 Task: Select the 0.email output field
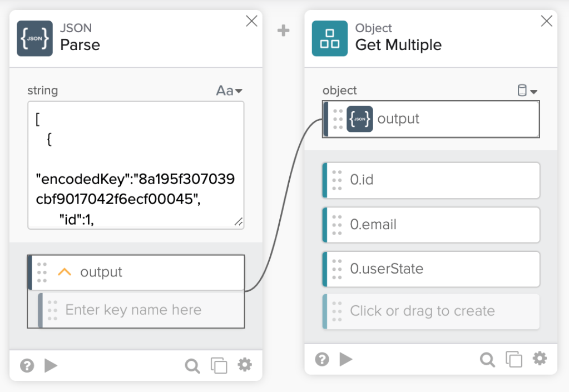431,225
